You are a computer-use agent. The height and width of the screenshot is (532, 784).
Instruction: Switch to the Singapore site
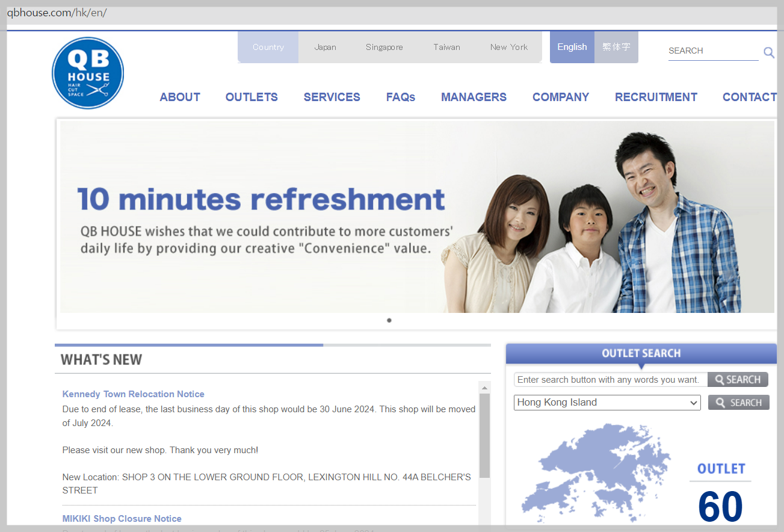384,47
